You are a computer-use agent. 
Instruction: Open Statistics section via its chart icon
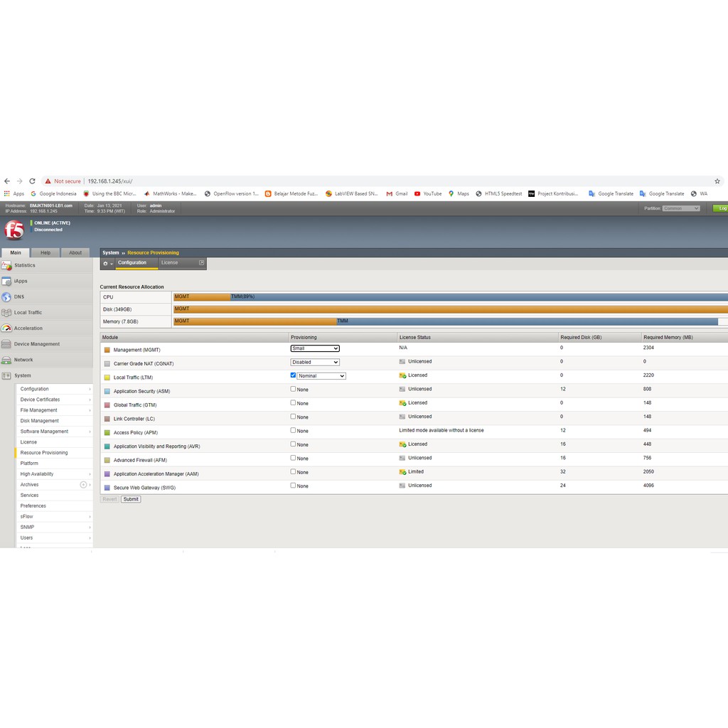pos(6,265)
